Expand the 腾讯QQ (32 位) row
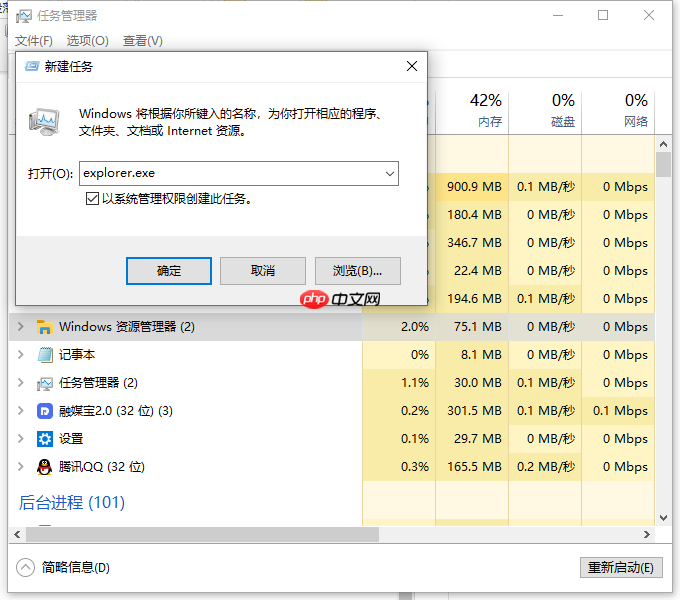Screen dimensions: 680x600 pyautogui.click(x=20, y=466)
